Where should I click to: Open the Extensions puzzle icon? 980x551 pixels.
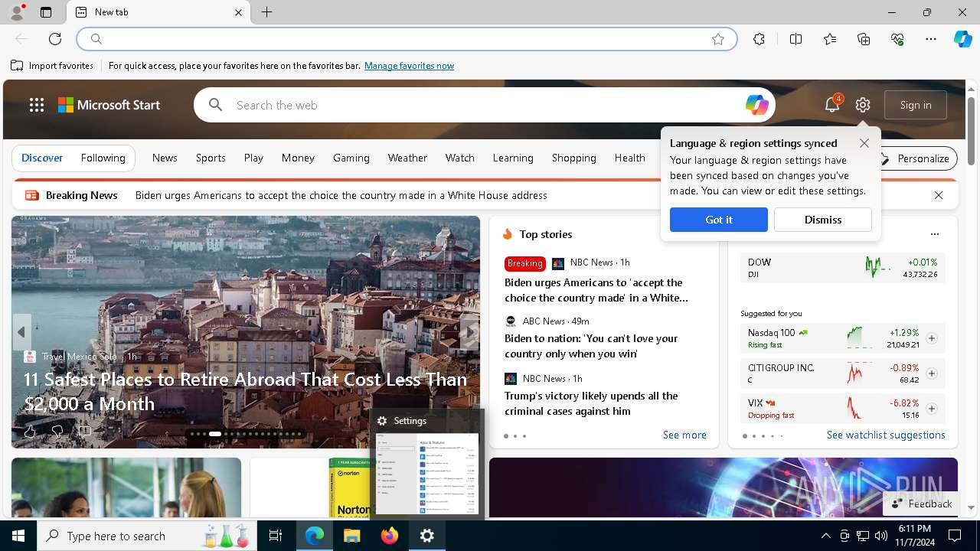coord(759,39)
